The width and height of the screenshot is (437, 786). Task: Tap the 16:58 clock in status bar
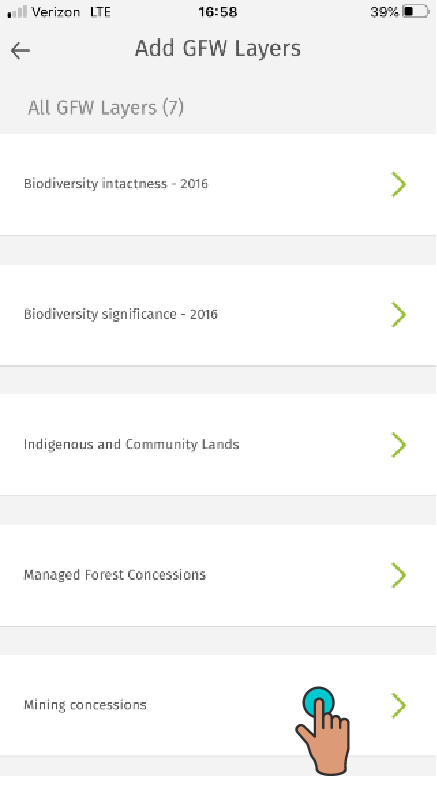[x=217, y=12]
